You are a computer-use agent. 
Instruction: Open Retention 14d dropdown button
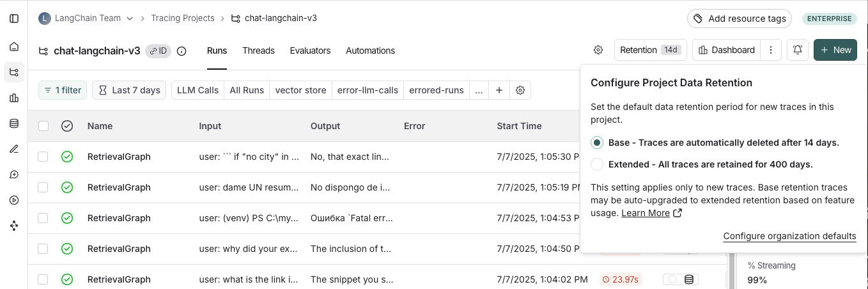pos(651,50)
